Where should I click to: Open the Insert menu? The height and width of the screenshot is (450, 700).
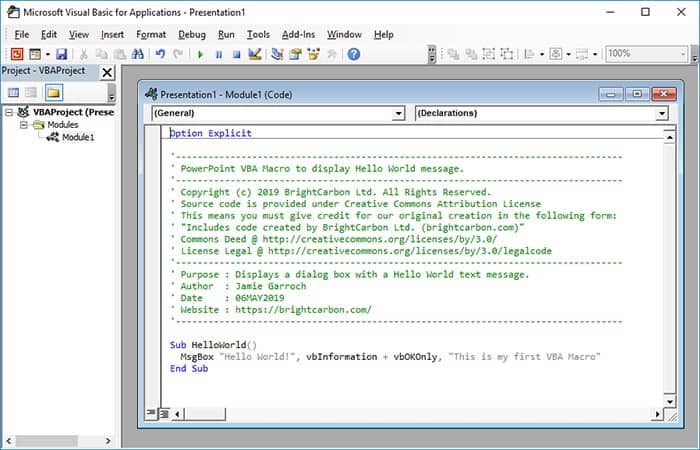pyautogui.click(x=112, y=34)
